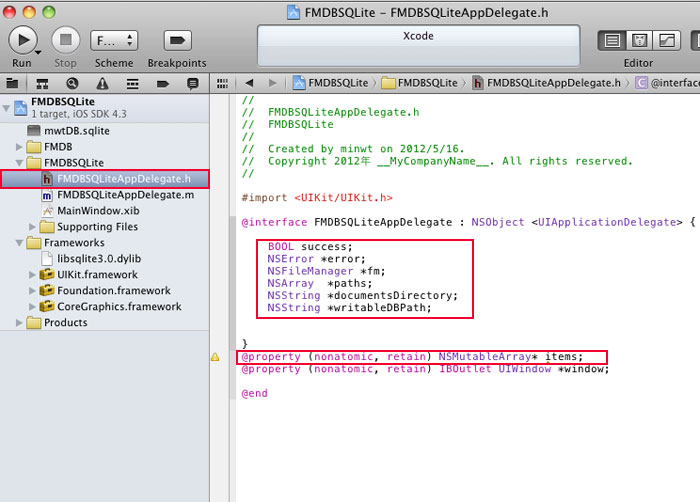Click the Stop button

pos(66,40)
